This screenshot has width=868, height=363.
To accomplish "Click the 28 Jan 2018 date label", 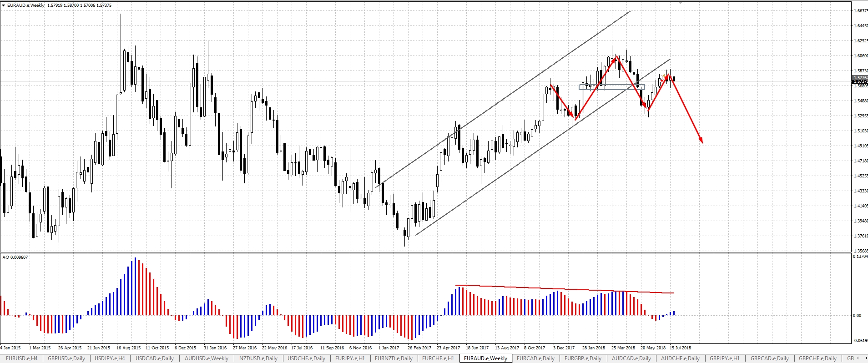I will 593,348.
